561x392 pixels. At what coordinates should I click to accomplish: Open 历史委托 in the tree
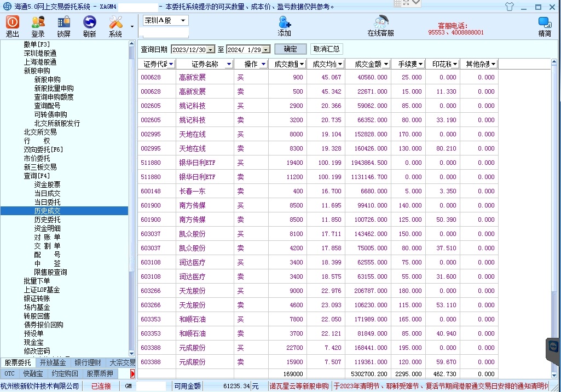[47, 220]
